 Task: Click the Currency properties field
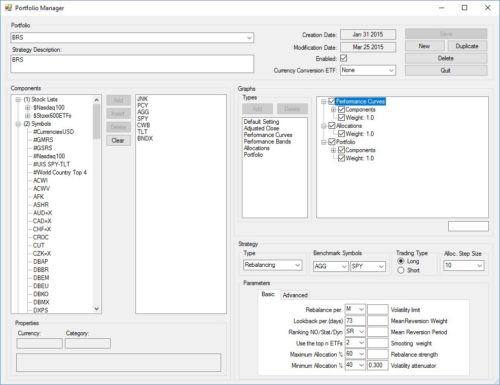[x=39, y=343]
